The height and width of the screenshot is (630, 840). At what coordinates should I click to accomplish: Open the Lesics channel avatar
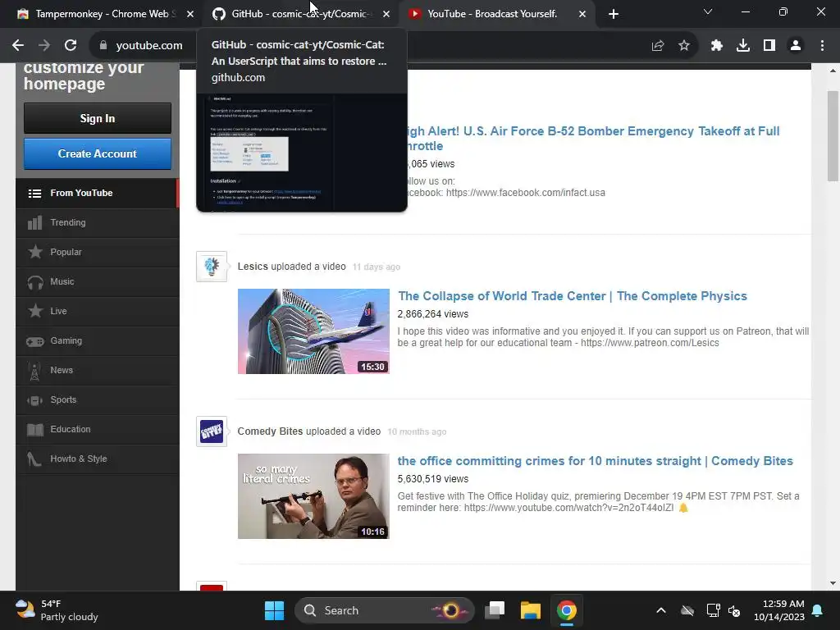coord(212,267)
